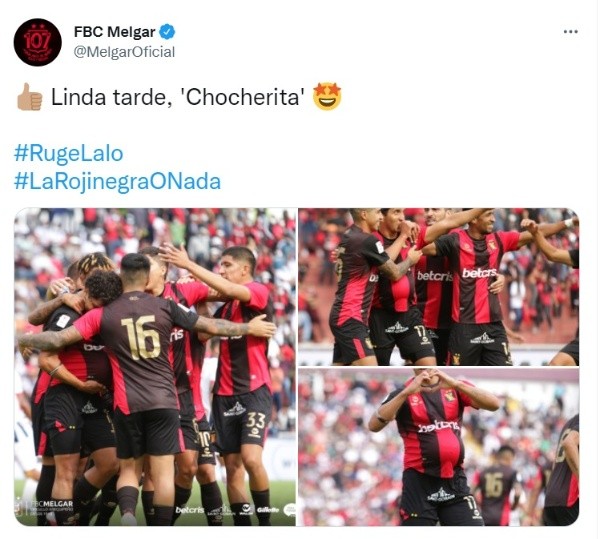Open the large left team huddle photo
Viewport: 600px width, 539px height.
tap(155, 367)
